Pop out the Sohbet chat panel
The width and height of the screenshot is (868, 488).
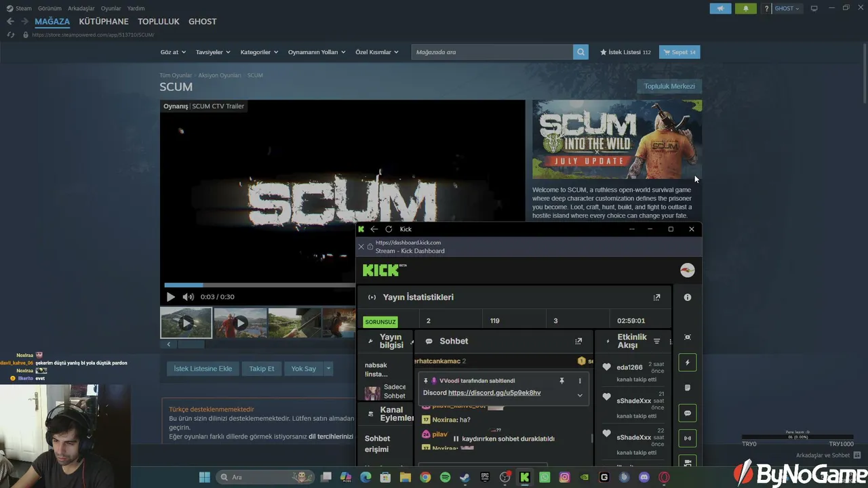(x=578, y=341)
